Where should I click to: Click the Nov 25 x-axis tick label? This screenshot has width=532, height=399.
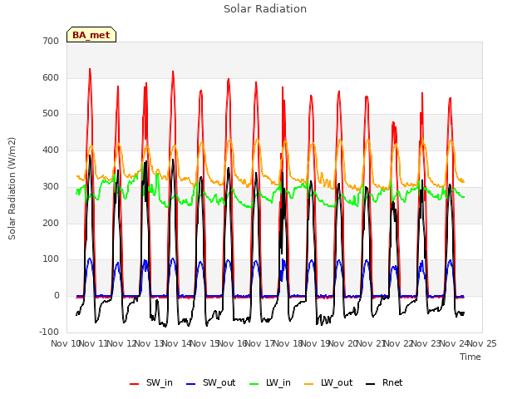pos(482,343)
